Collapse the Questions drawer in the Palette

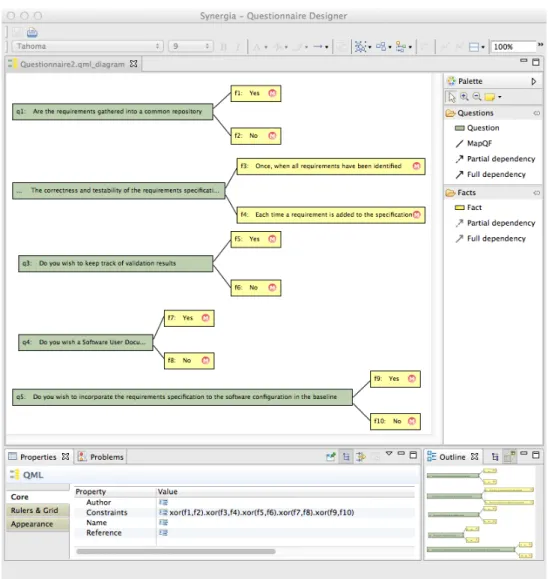(x=493, y=113)
